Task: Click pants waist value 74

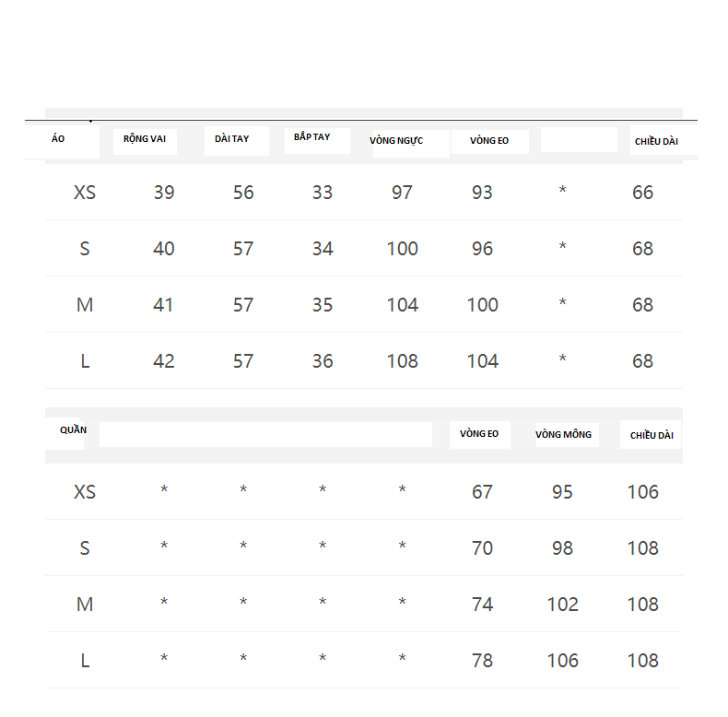Action: pos(483,605)
